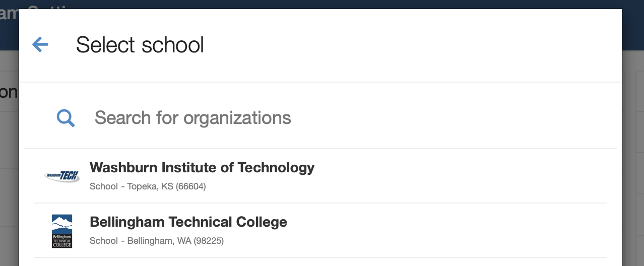Click blank space in the Washburn row
Screen dimensions: 644x266
coord(454,176)
